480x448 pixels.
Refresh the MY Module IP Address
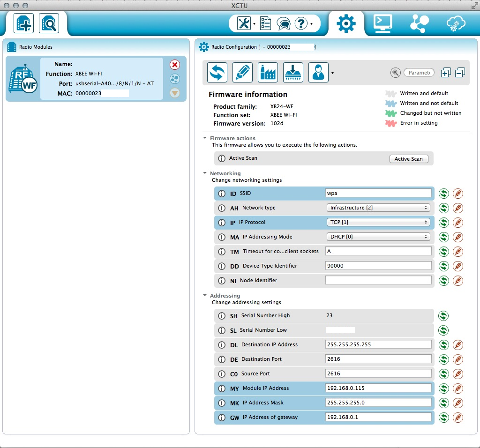[443, 388]
